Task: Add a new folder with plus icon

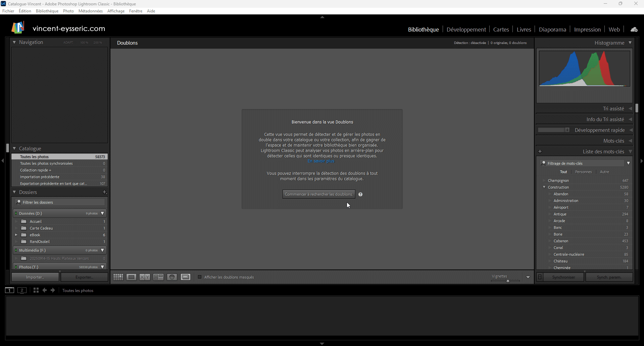Action: pos(104,192)
